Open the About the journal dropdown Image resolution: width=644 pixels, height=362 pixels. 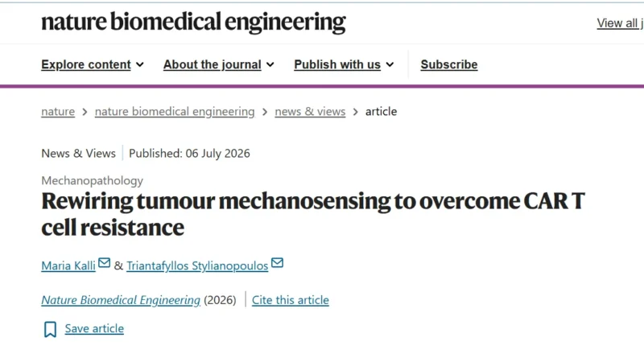[218, 64]
